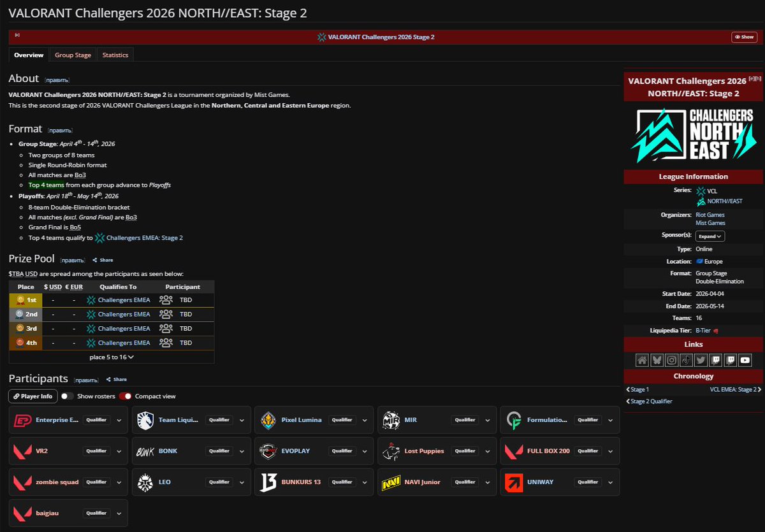
Task: Toggle the Show rosters switch
Action: pyautogui.click(x=68, y=396)
